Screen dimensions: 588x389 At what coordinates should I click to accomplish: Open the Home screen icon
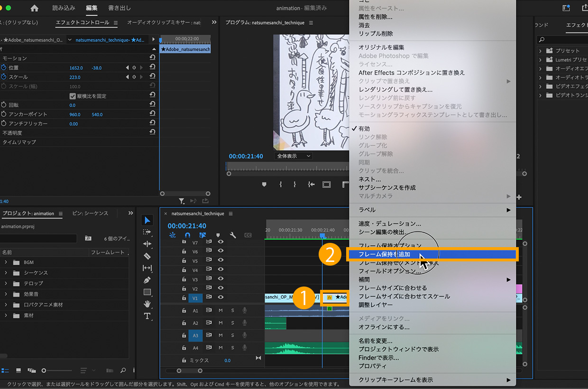tap(34, 8)
